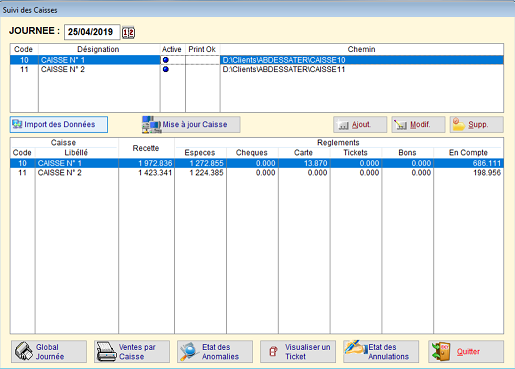Click Carte value 13.870
515x369 pixels.
pos(316,163)
